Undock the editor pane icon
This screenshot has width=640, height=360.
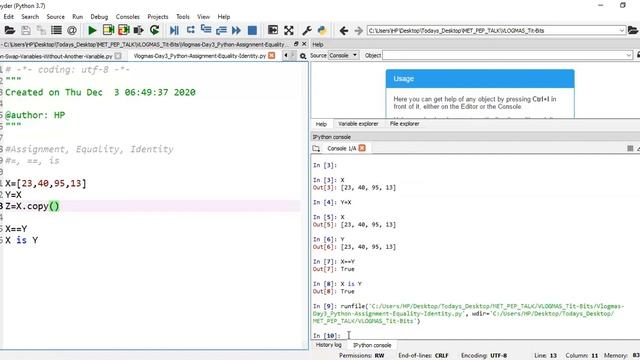[296, 44]
